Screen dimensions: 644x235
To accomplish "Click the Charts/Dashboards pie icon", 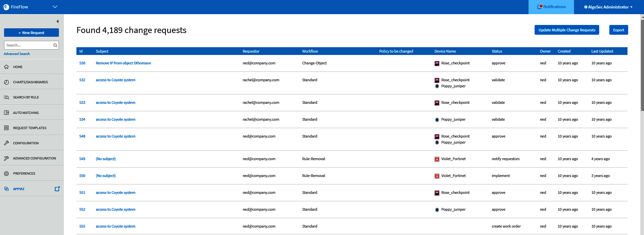I will click(x=6, y=82).
